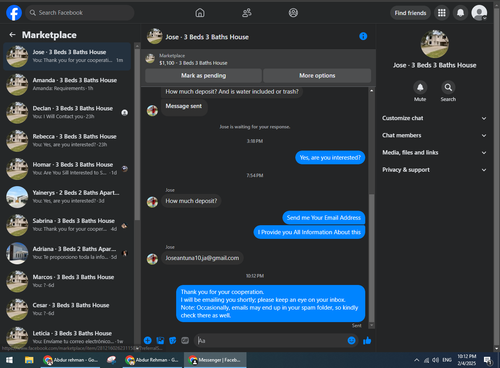This screenshot has height=368, width=500.
Task: Expand Media, files and links section
Action: 434,153
